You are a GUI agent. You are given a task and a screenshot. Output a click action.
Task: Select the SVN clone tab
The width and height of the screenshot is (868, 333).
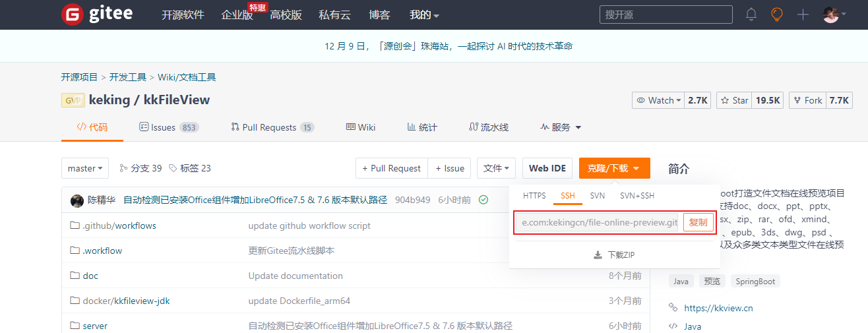pos(598,196)
